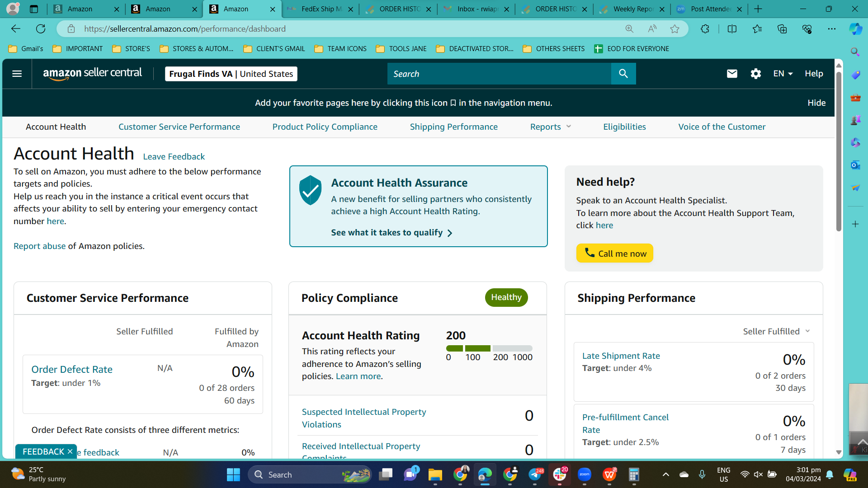Open the weather widget on the taskbar
868x488 pixels.
(x=38, y=474)
